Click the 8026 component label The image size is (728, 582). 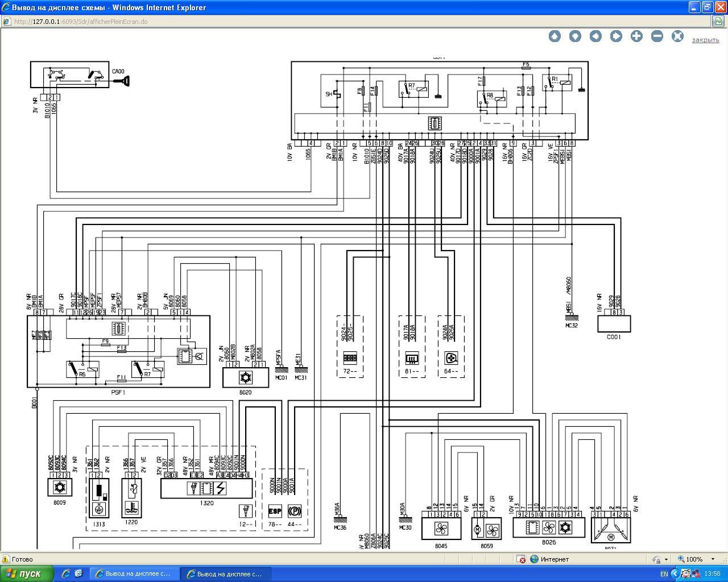coord(549,542)
